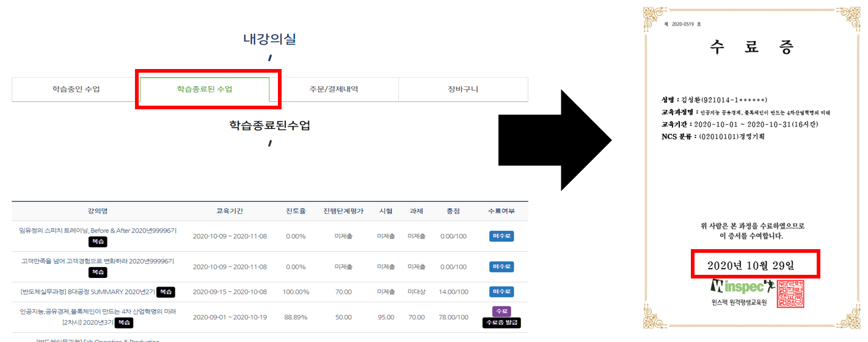Click the 미수료 badge in the 임유정 row

(501, 236)
